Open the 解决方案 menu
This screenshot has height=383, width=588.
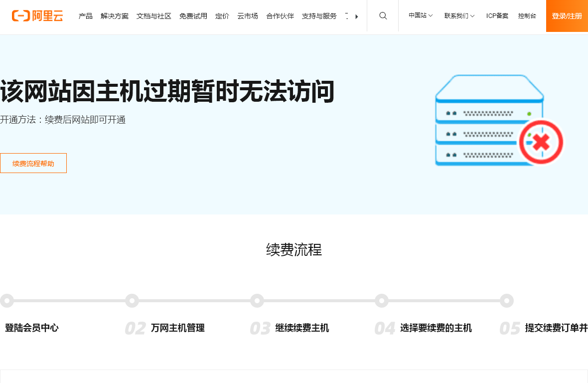click(x=114, y=16)
